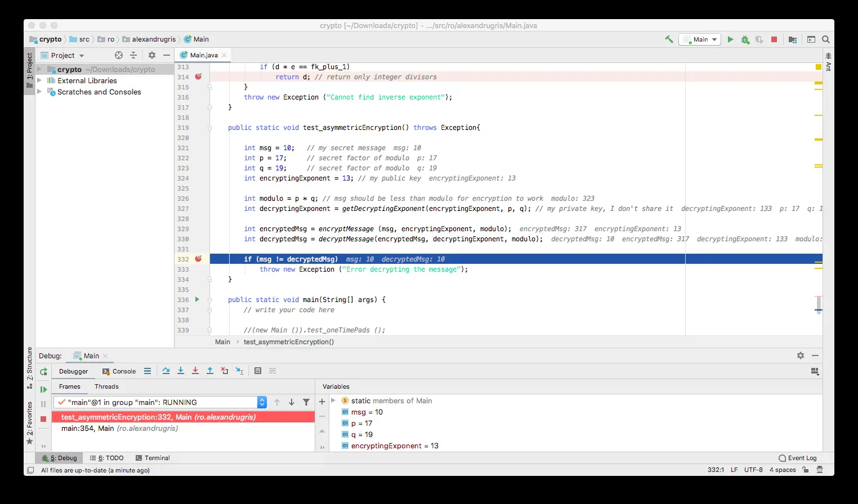Collapse all in the Project panel
The image size is (858, 504).
133,55
